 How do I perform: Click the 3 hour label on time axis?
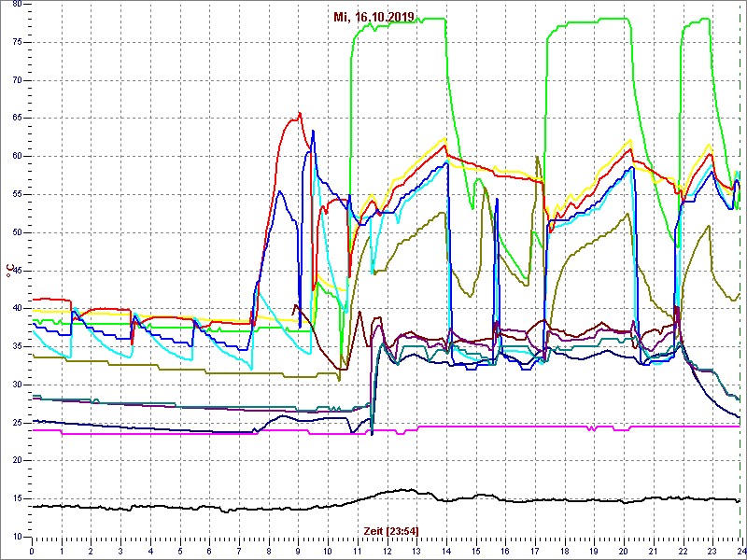(120, 551)
